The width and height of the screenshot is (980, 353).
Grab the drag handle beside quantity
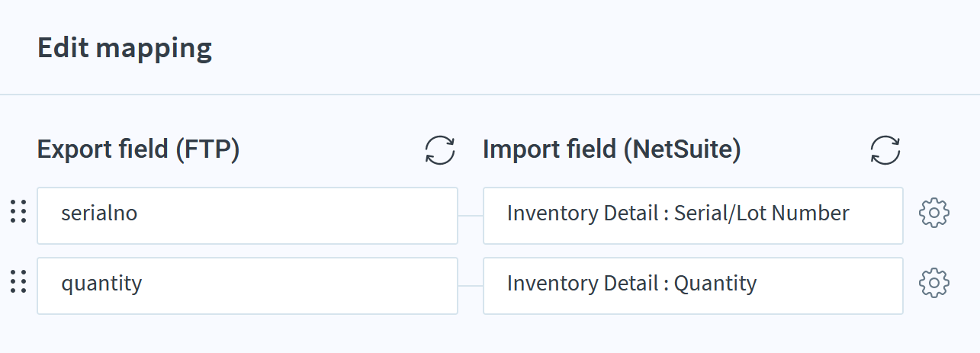(x=18, y=282)
